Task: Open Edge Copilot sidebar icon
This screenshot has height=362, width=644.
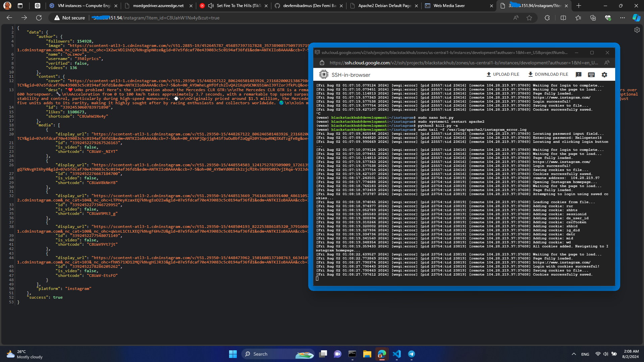Action: (x=636, y=18)
